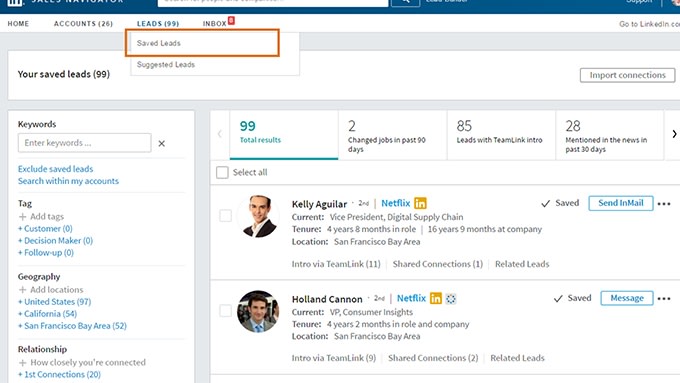
Task: Choose Suggested Leads from the dropdown
Action: (166, 65)
